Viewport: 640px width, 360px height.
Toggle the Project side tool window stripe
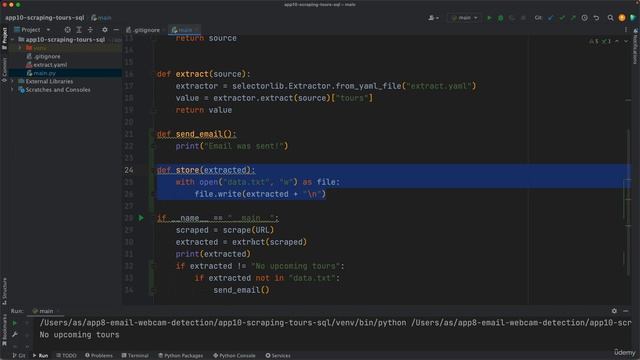[4, 38]
